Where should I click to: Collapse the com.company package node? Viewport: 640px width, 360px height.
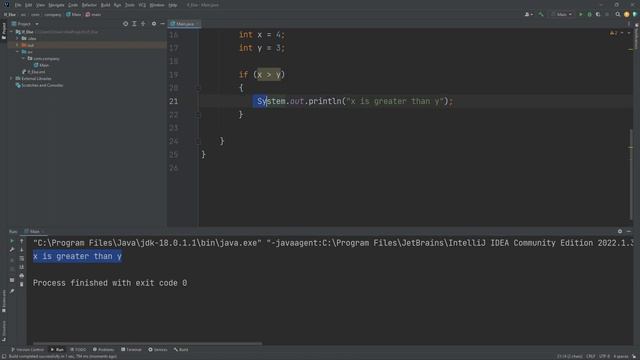(23, 58)
